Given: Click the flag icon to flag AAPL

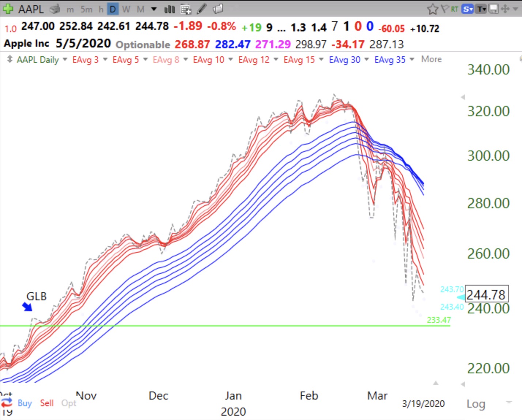Looking at the screenshot, I should (445, 9).
